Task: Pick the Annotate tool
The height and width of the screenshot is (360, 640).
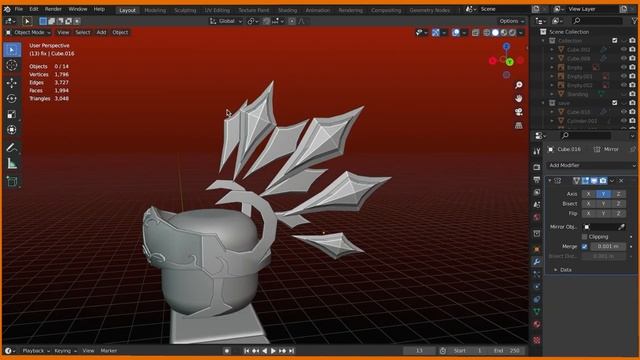Action: pyautogui.click(x=12, y=148)
